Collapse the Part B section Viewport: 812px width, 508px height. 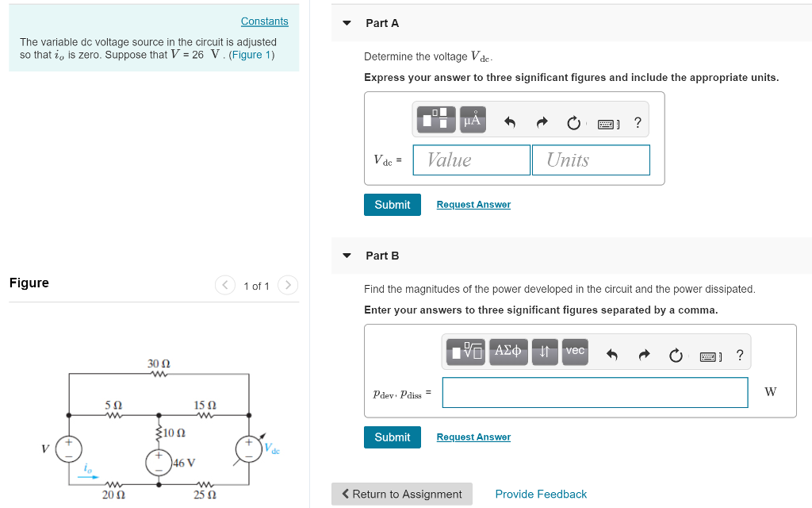tap(347, 255)
